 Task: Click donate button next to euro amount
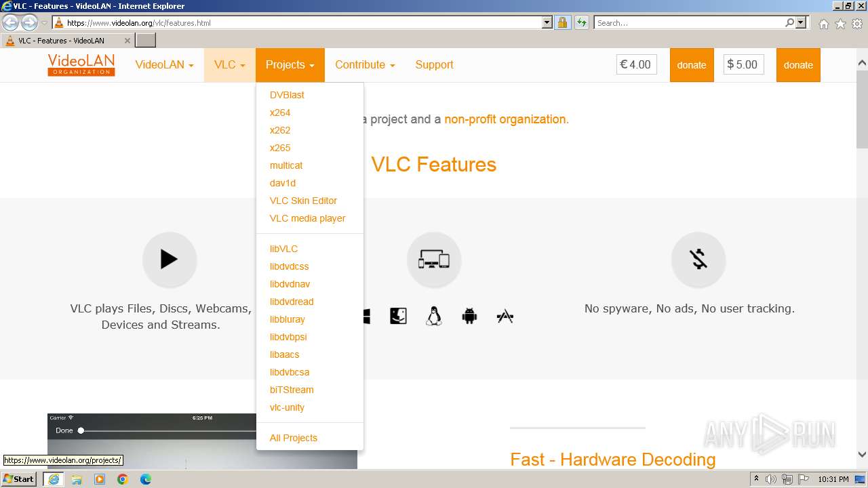pyautogui.click(x=692, y=65)
